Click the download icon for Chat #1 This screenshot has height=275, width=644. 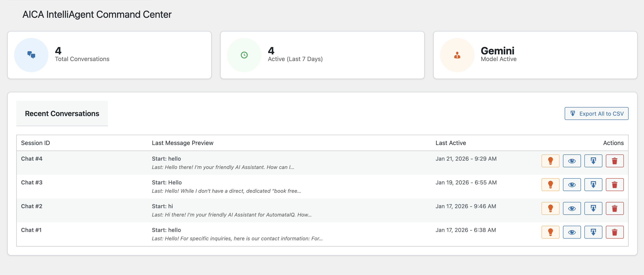(x=593, y=232)
